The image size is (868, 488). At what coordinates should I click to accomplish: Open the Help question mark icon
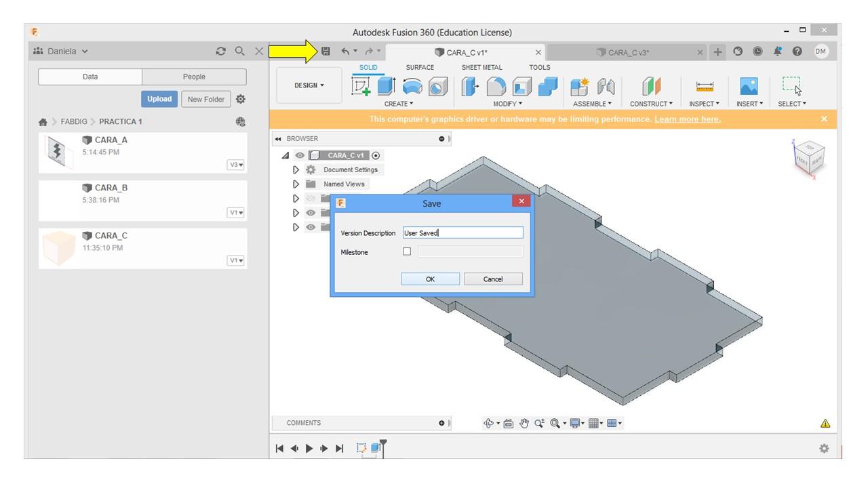coord(797,52)
